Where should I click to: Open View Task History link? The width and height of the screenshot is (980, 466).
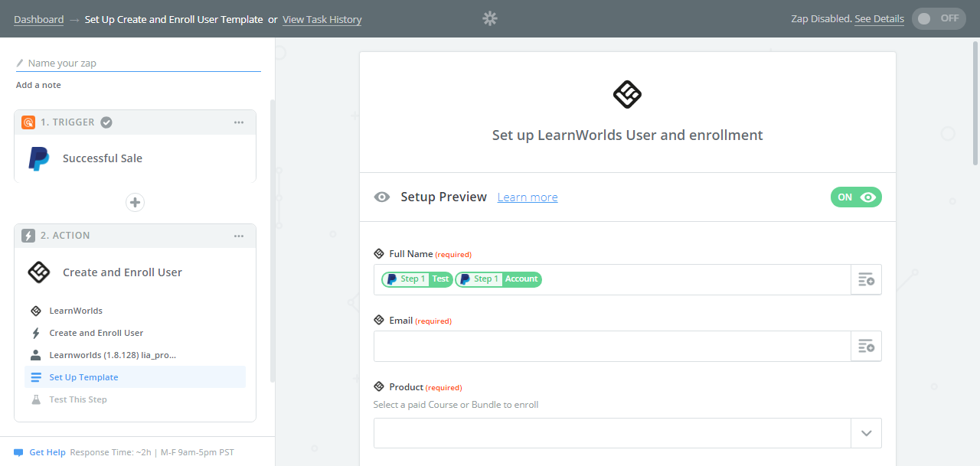point(322,19)
